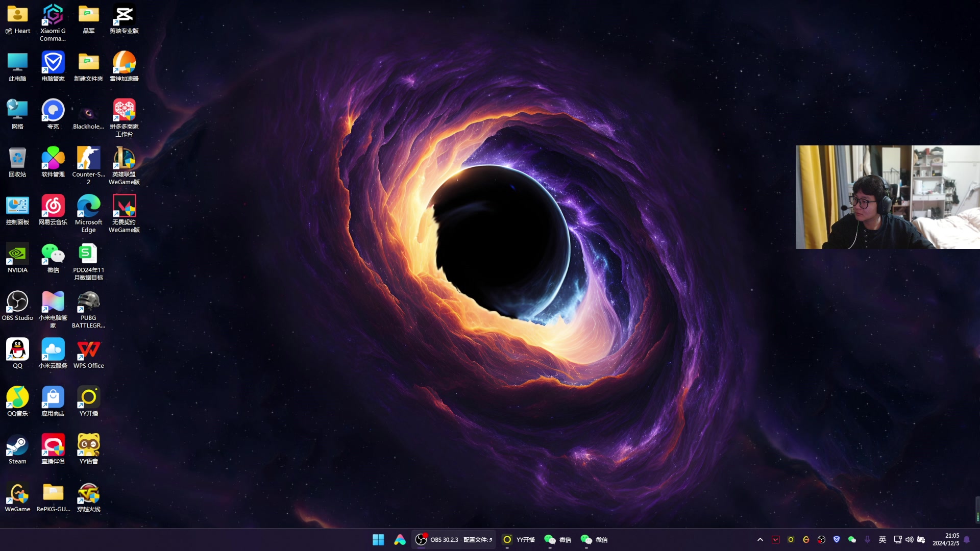The image size is (980, 551).
Task: Select the 新建文件夹 folder icon
Action: [88, 66]
